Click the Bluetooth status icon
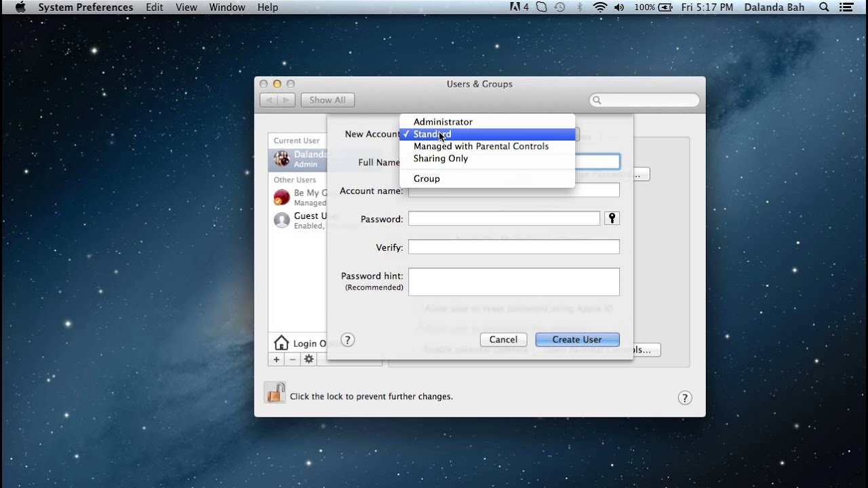Image resolution: width=868 pixels, height=488 pixels. click(580, 7)
